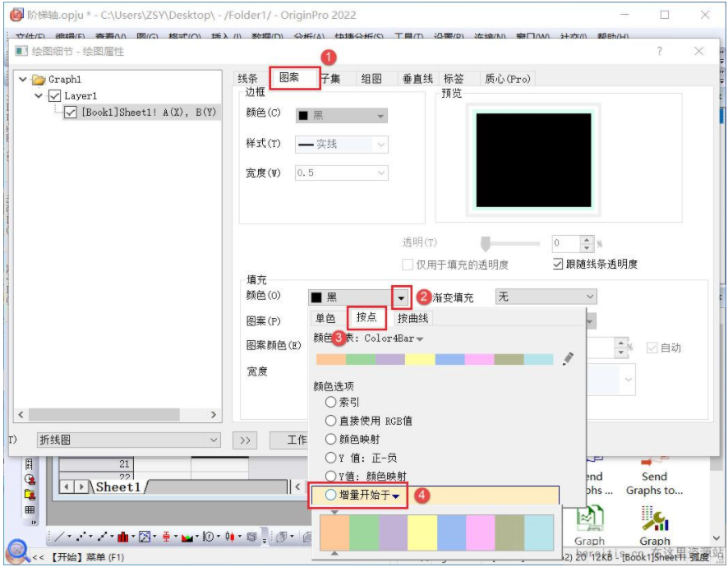Viewport: 728px width, 567px height.
Task: Click the OriginPro app icon in title bar
Action: [x=16, y=15]
